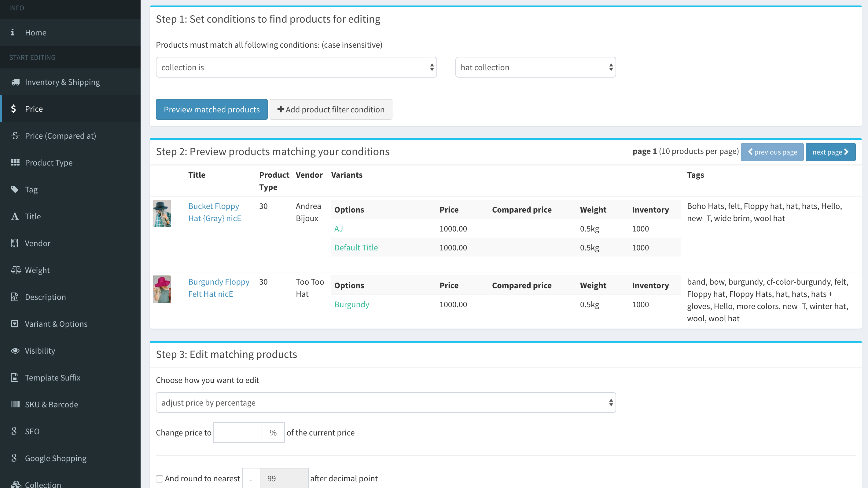Viewport: 868px width, 488px height.
Task: Go to Google Shopping menu item
Action: (56, 458)
